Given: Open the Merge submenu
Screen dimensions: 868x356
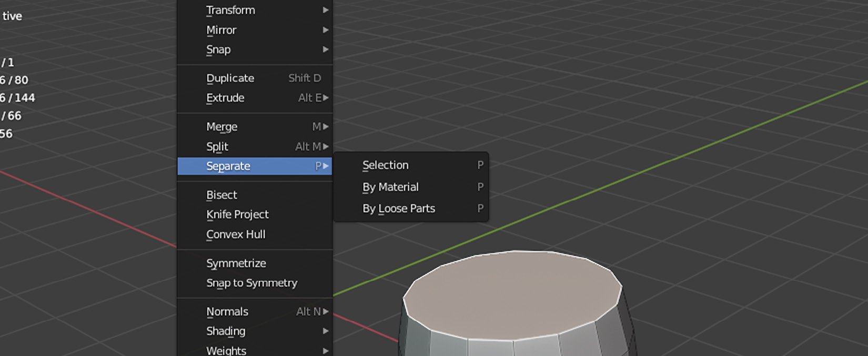Looking at the screenshot, I should pos(255,127).
